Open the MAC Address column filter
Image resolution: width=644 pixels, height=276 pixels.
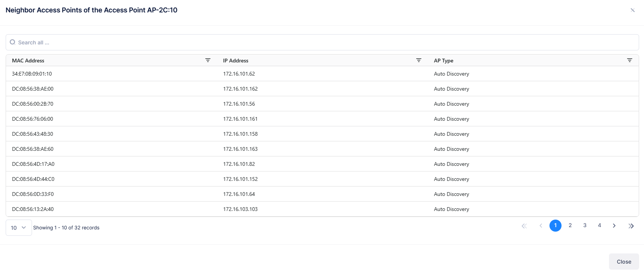pos(208,60)
